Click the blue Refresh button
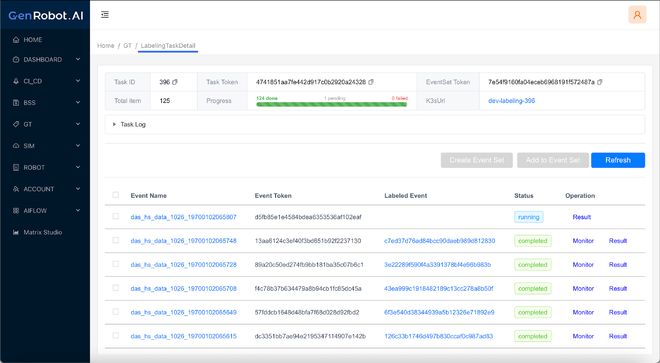This screenshot has width=660, height=363. point(617,160)
